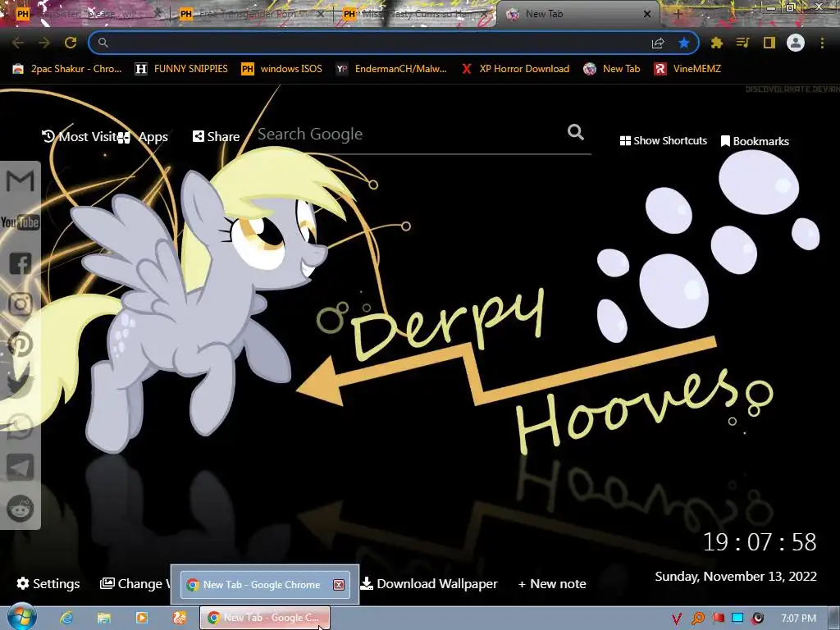The height and width of the screenshot is (630, 840).
Task: Click the red V tray icon
Action: [x=677, y=619]
